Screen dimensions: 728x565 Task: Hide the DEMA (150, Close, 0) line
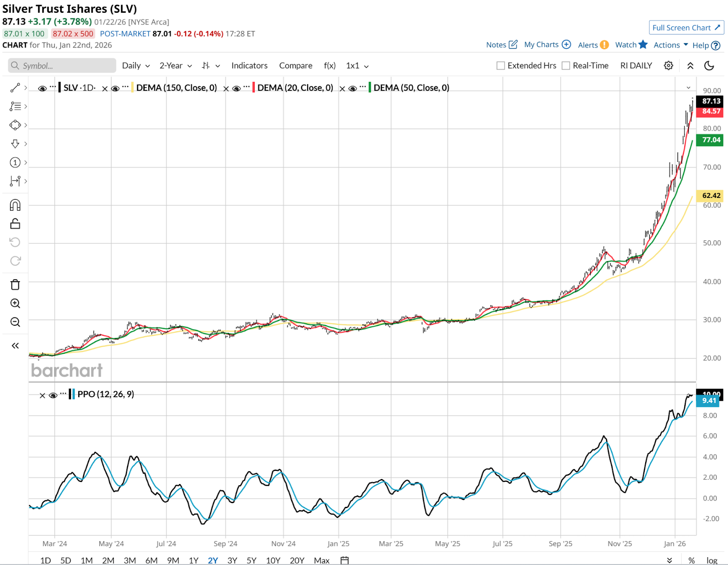point(115,88)
